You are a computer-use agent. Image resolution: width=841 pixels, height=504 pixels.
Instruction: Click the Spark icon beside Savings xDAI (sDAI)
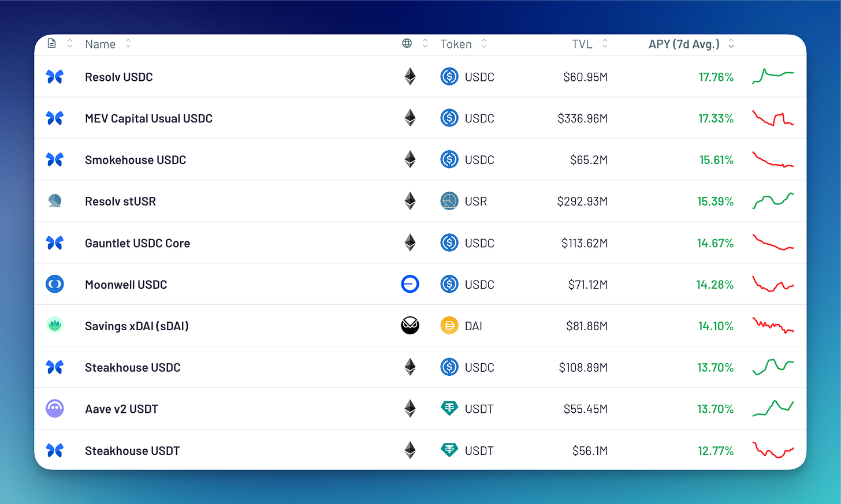(x=55, y=326)
